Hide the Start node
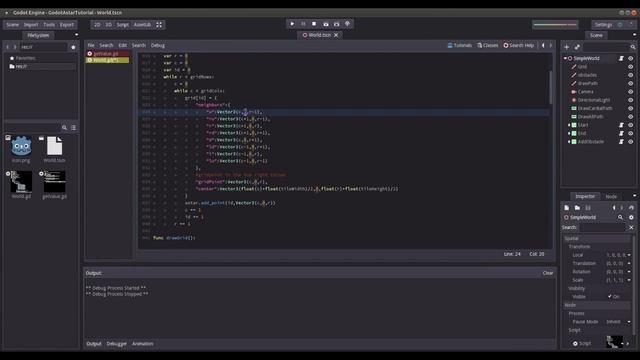Screen dimensions: 640x360 click(630, 125)
